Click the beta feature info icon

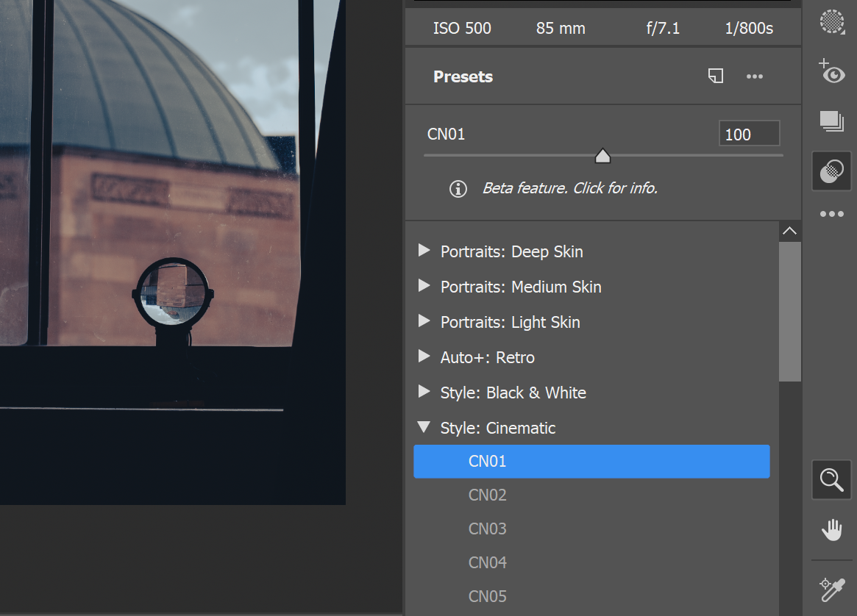pos(458,189)
